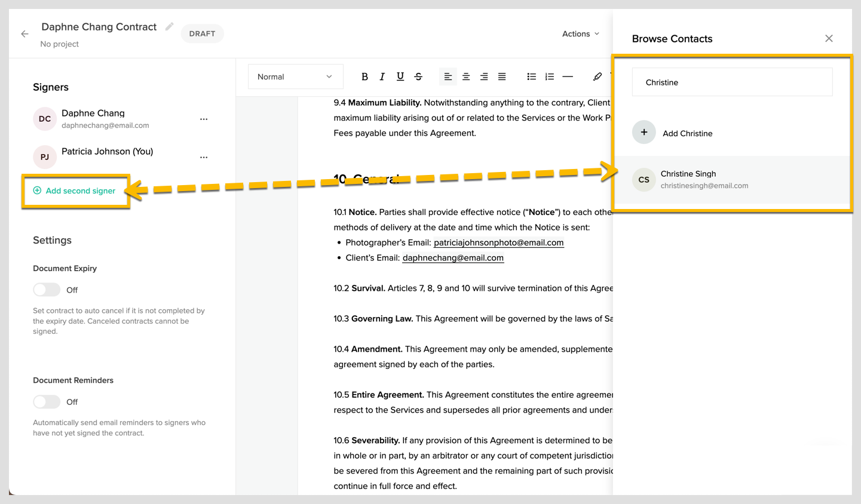Insert horizontal rule line

(568, 76)
